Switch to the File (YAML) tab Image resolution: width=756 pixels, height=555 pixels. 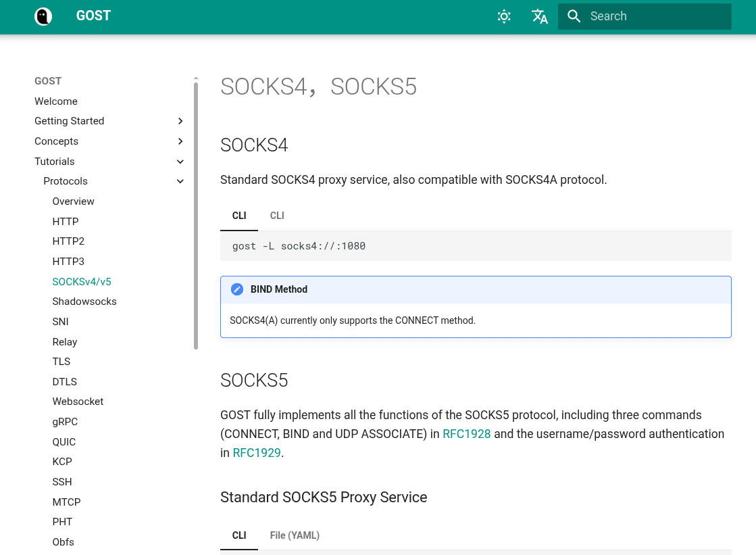tap(294, 535)
